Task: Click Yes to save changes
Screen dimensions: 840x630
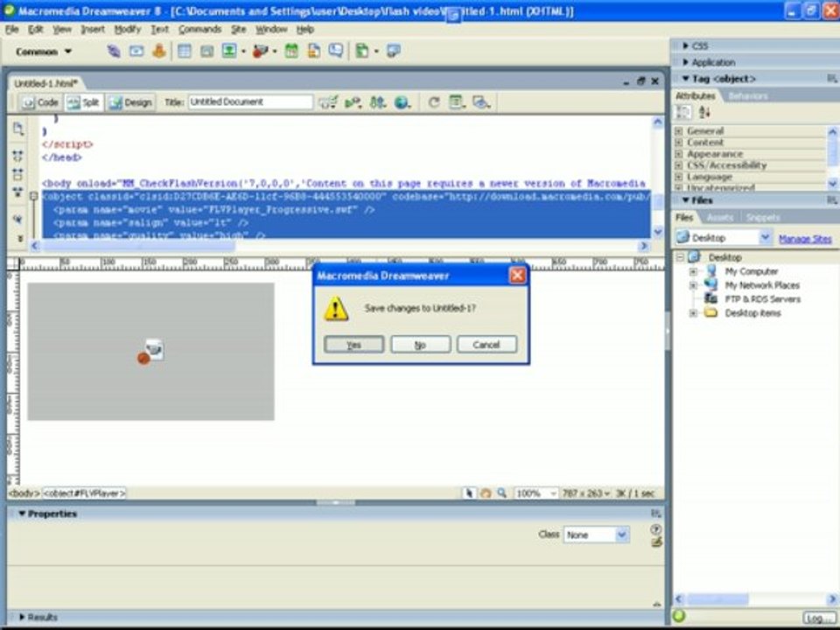Action: tap(353, 345)
